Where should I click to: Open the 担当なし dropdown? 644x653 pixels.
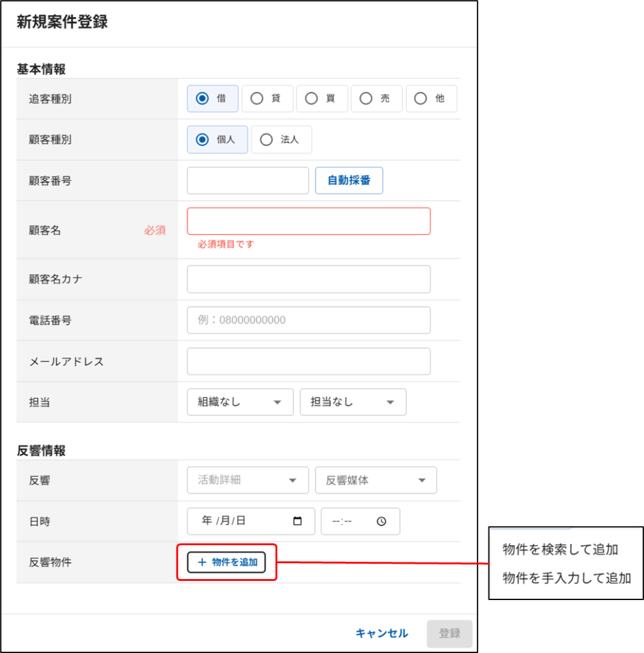click(x=353, y=402)
